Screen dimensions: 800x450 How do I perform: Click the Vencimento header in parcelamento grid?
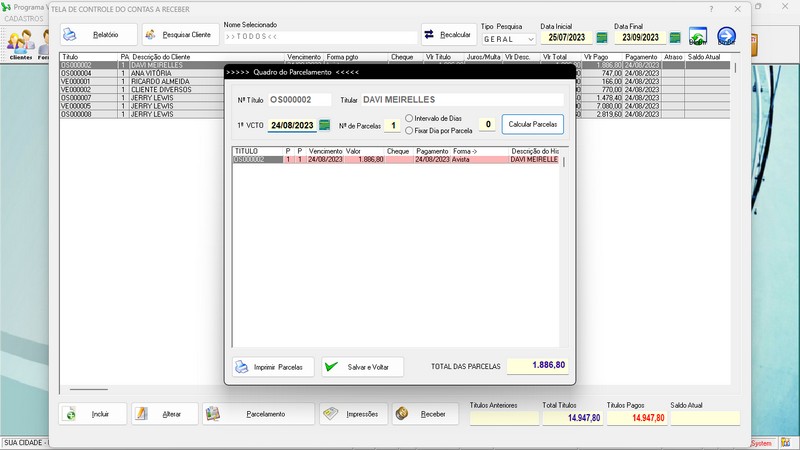[x=326, y=152]
